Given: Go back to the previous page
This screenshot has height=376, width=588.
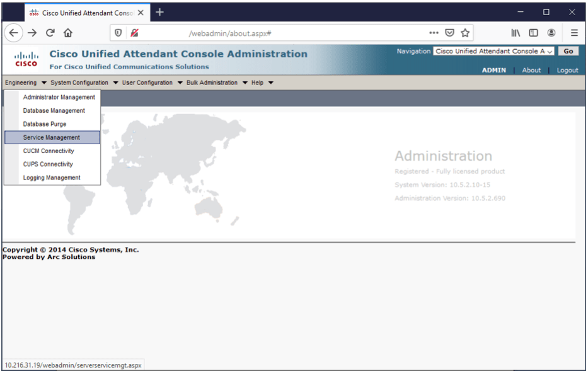Looking at the screenshot, I should point(13,33).
